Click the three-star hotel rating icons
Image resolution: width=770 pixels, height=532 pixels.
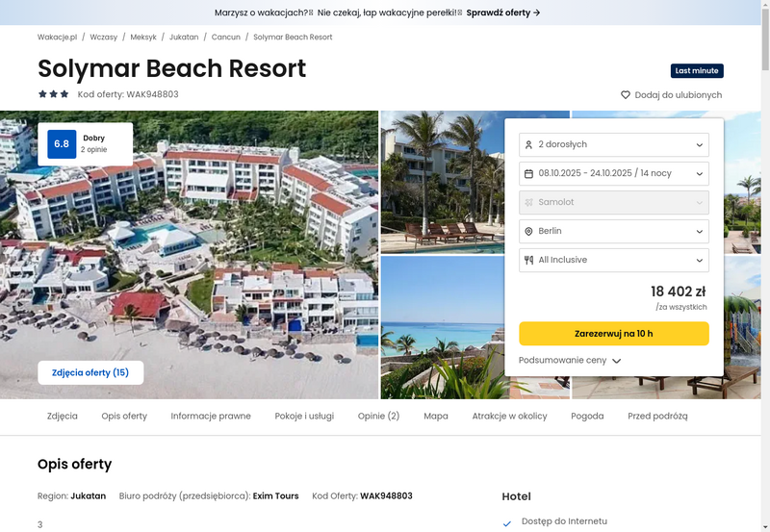54,93
